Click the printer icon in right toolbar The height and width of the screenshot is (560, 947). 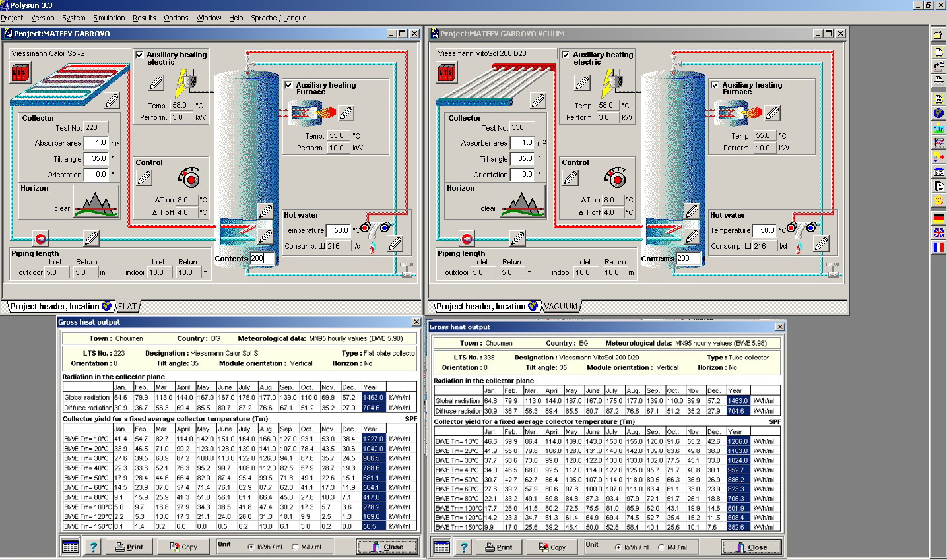pyautogui.click(x=938, y=81)
